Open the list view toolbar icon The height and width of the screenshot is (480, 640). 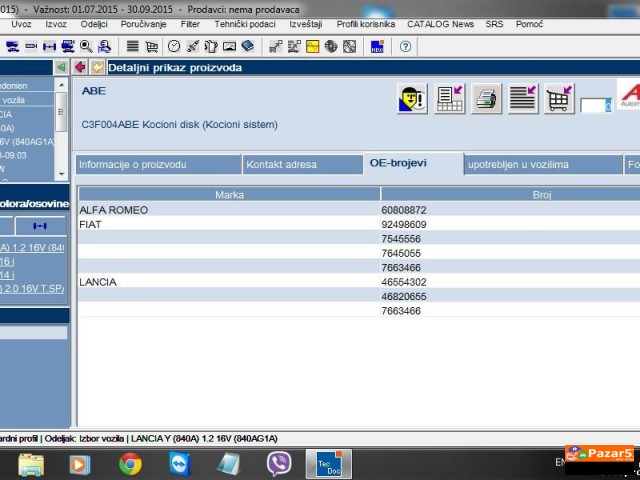[x=132, y=46]
